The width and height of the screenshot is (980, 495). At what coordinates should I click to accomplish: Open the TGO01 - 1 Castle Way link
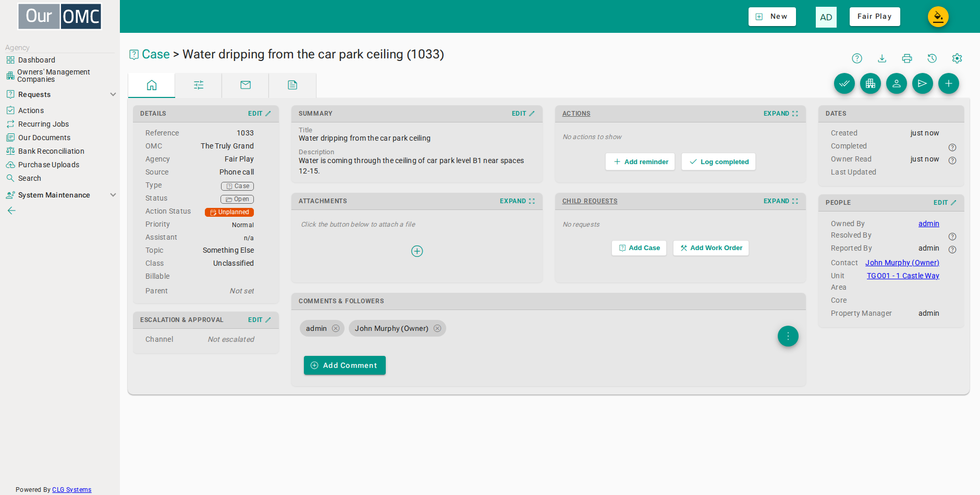[903, 276]
